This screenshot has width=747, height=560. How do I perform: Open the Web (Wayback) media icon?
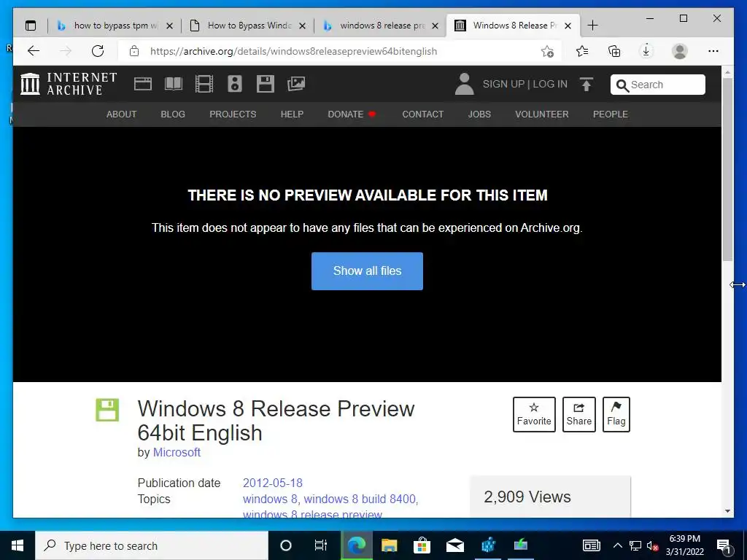click(x=142, y=85)
